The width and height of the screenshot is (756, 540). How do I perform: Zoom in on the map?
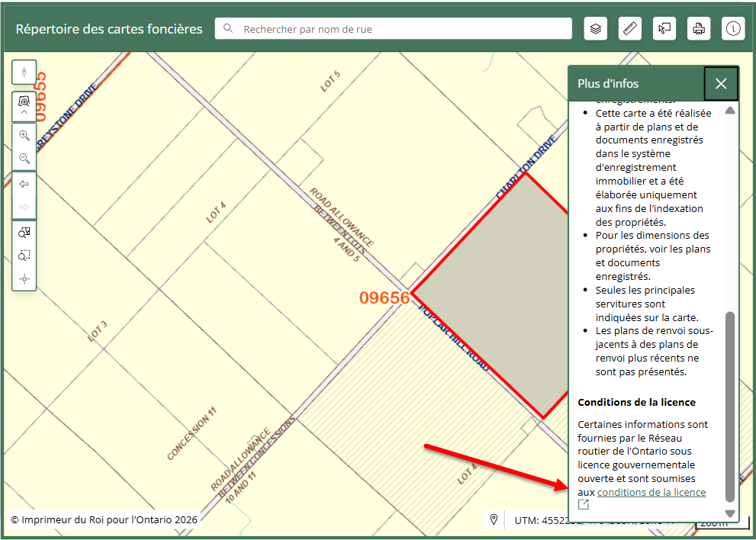pyautogui.click(x=24, y=136)
